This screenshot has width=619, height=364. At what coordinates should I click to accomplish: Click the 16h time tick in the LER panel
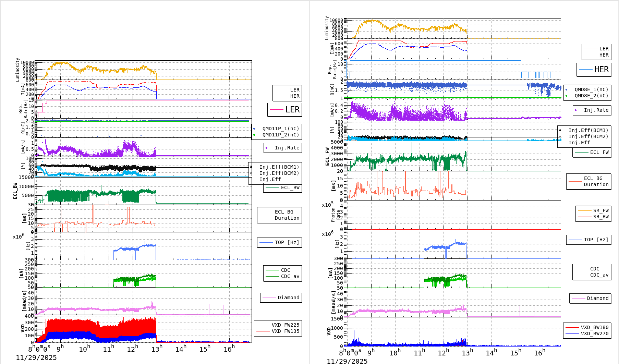pyautogui.click(x=229, y=349)
